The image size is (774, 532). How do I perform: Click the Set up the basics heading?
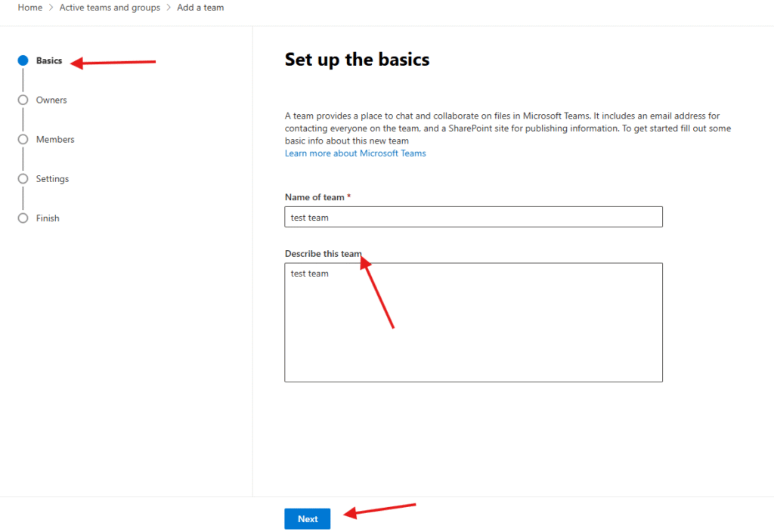(357, 60)
